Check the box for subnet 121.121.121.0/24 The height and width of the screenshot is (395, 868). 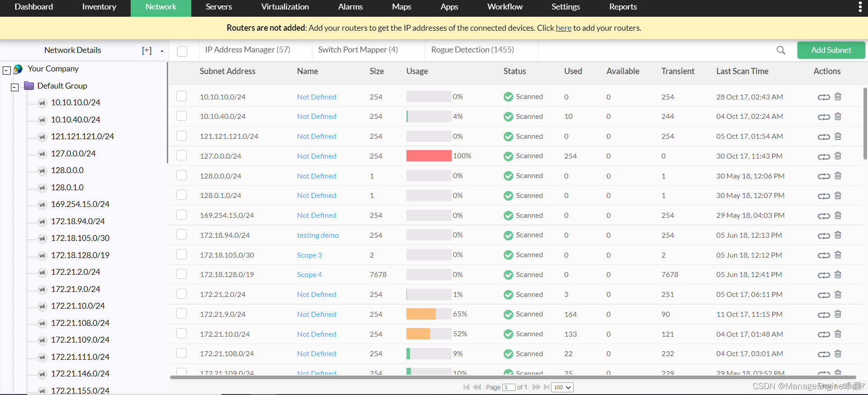181,136
